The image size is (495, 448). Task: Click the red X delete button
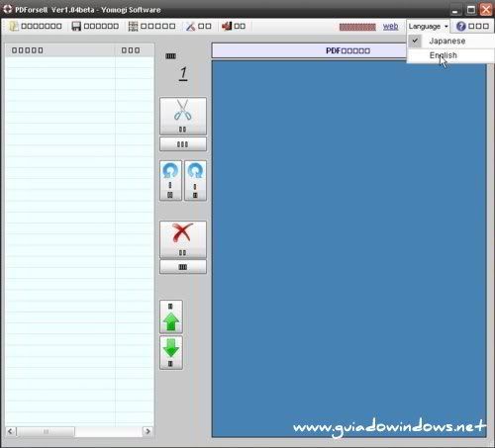pyautogui.click(x=183, y=239)
